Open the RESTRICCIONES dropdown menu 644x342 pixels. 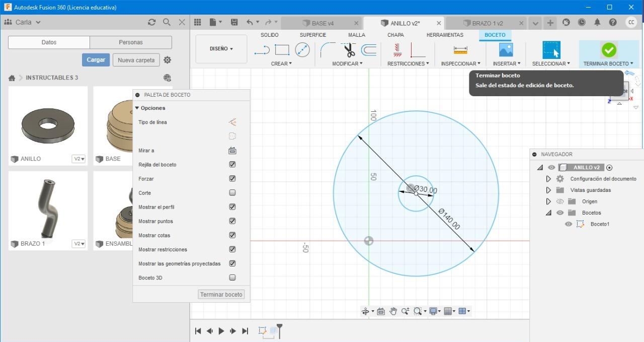[408, 63]
